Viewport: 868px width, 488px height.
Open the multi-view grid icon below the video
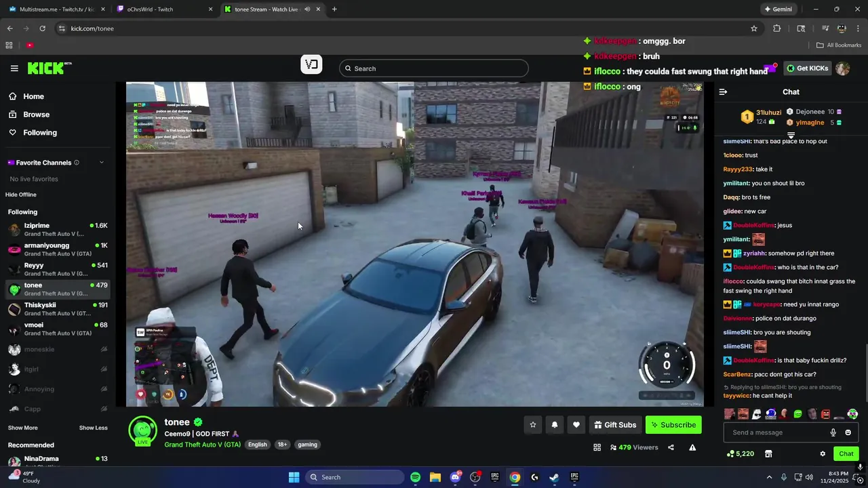[597, 447]
